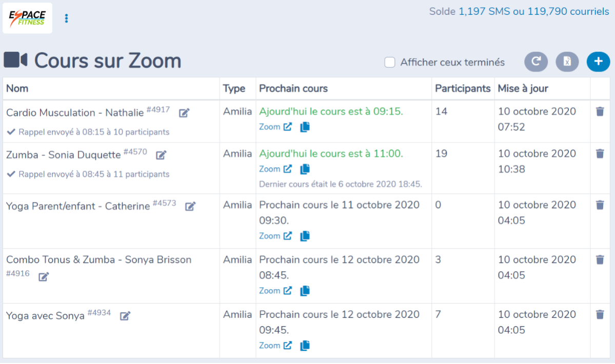Click the 119,790 courriels balance link
The image size is (615, 364).
[x=568, y=11]
